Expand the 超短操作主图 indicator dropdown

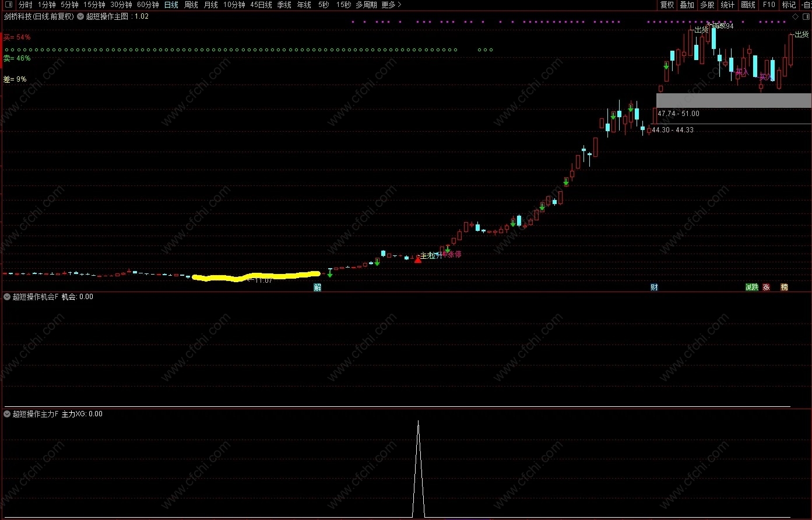tap(80, 16)
